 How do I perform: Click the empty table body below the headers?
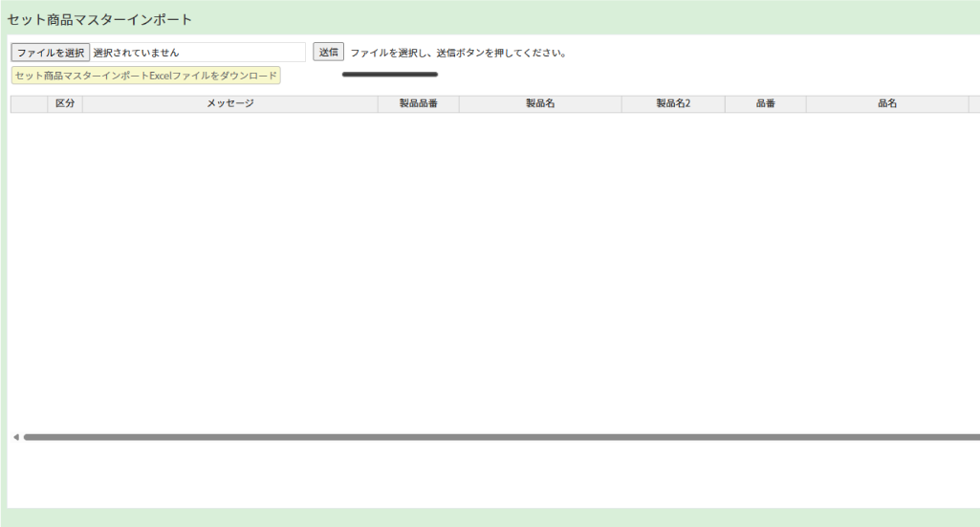tap(478, 268)
